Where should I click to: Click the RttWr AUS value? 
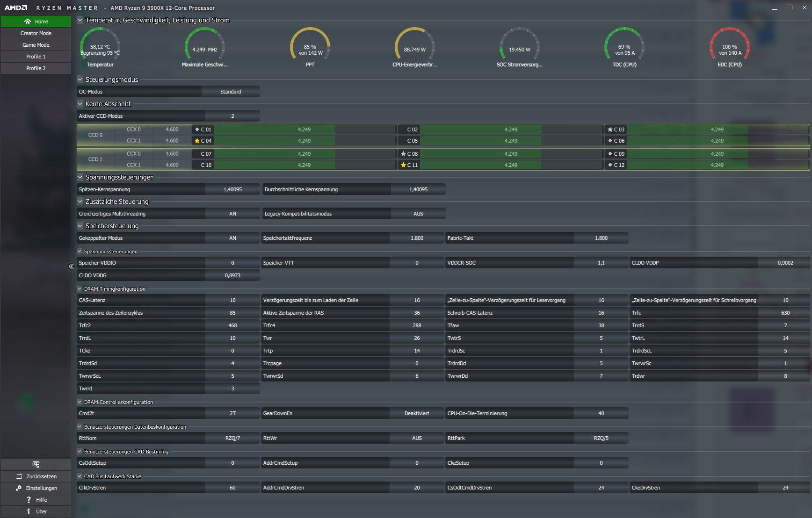click(417, 438)
